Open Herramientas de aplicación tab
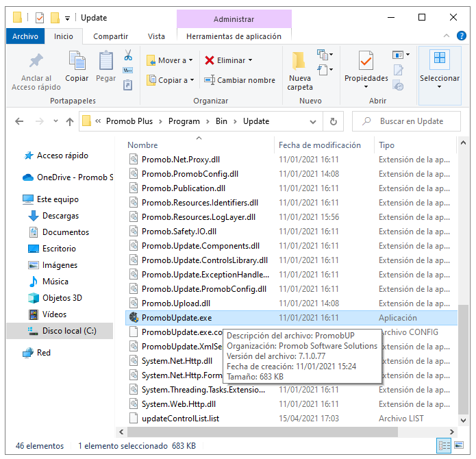 234,36
